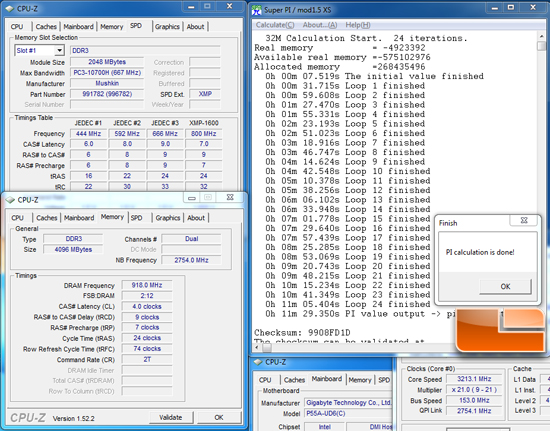Click DRAM Frequency value 918.0 MHz
550x431 pixels.
point(147,285)
